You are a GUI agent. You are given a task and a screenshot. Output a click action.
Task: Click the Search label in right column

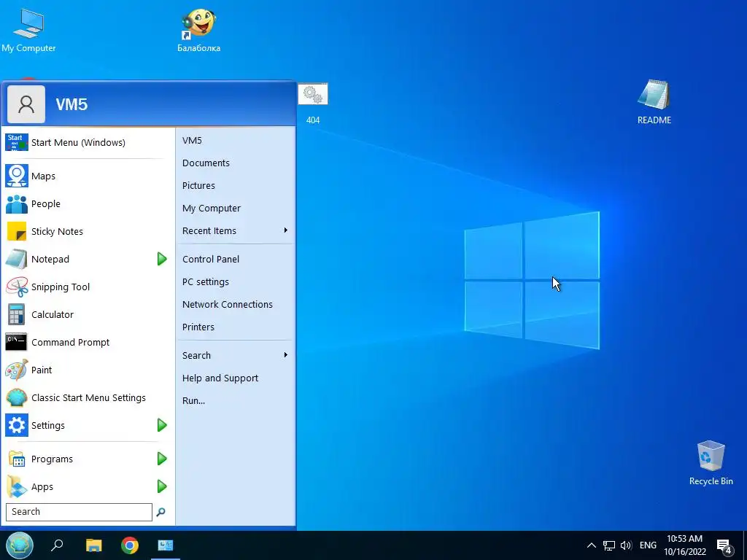(x=196, y=355)
